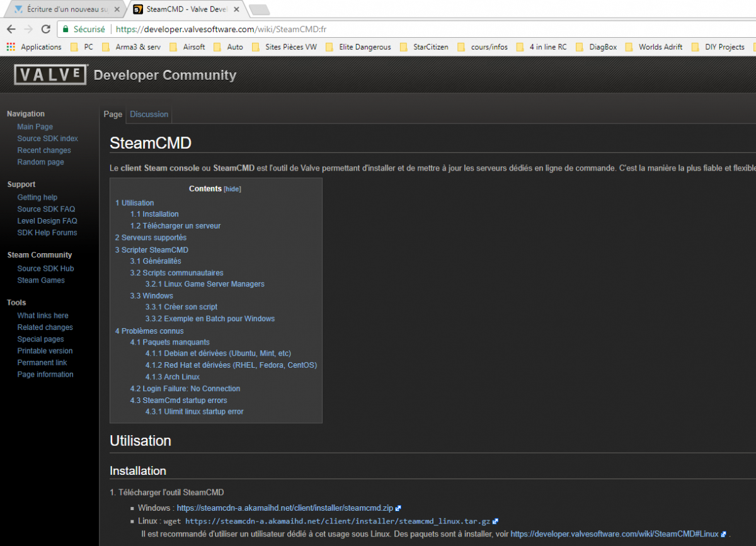This screenshot has height=546, width=756.
Task: Click the URL address bar
Action: click(403, 29)
